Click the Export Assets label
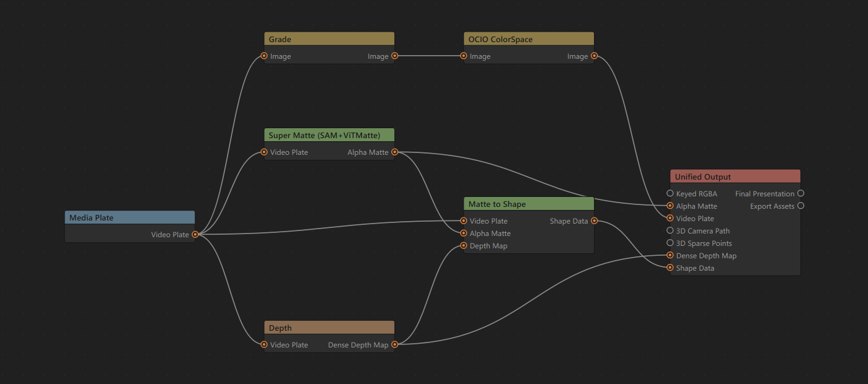This screenshot has height=384, width=868. click(x=772, y=206)
